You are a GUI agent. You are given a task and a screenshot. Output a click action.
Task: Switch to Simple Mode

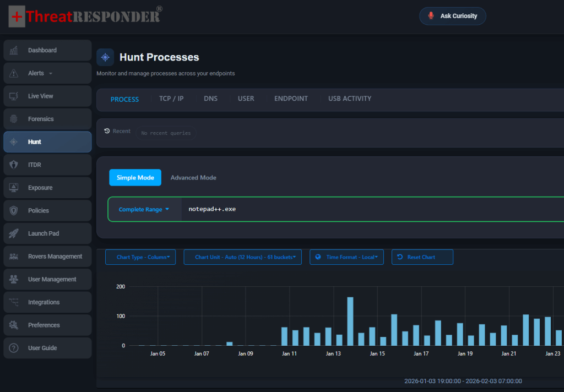[x=135, y=178]
